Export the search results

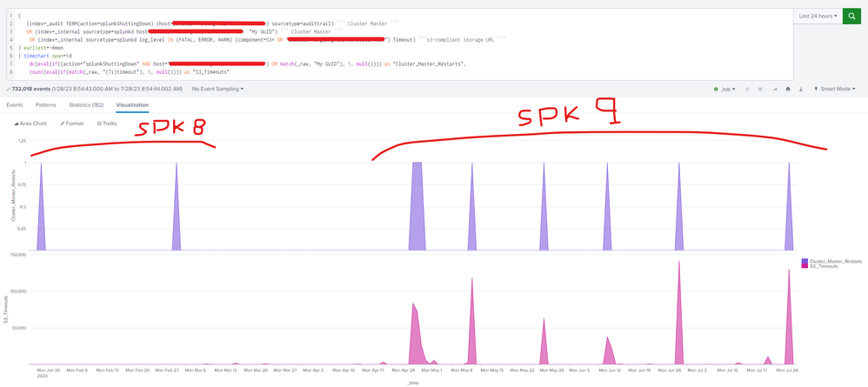click(802, 89)
